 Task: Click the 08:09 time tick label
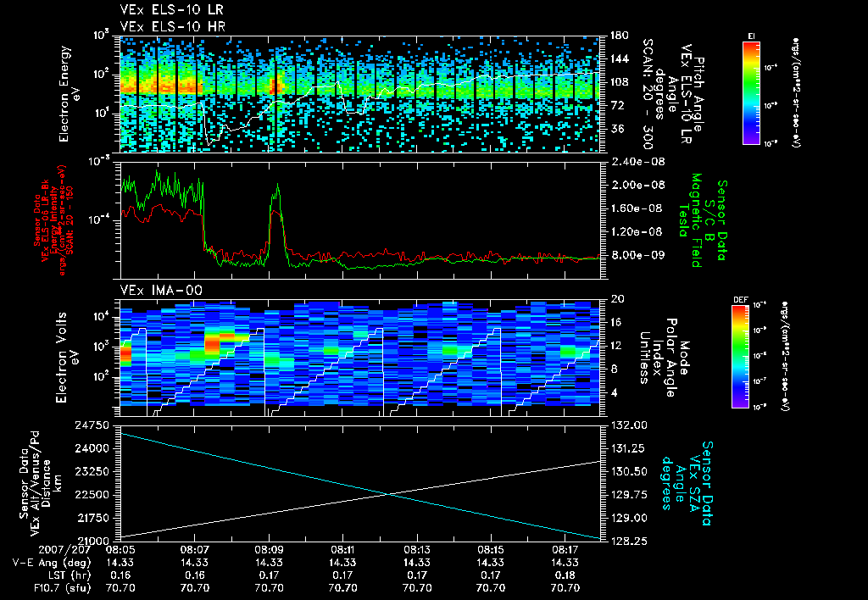(269, 551)
